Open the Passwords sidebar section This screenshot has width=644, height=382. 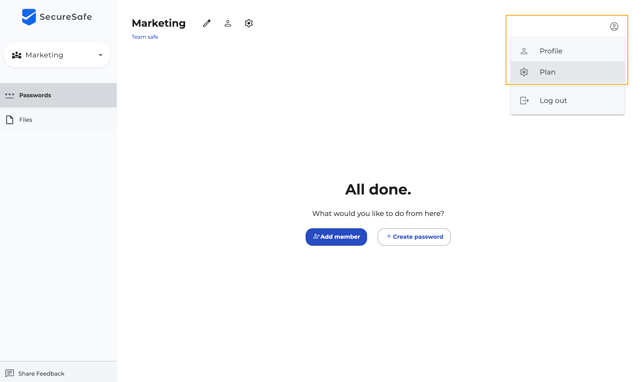(58, 95)
